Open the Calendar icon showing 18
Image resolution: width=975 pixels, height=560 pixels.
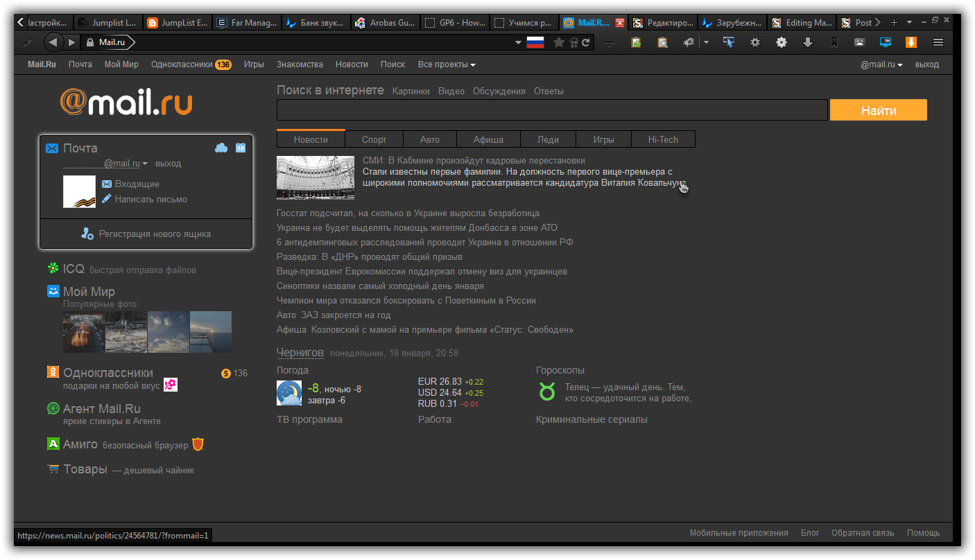coord(241,148)
